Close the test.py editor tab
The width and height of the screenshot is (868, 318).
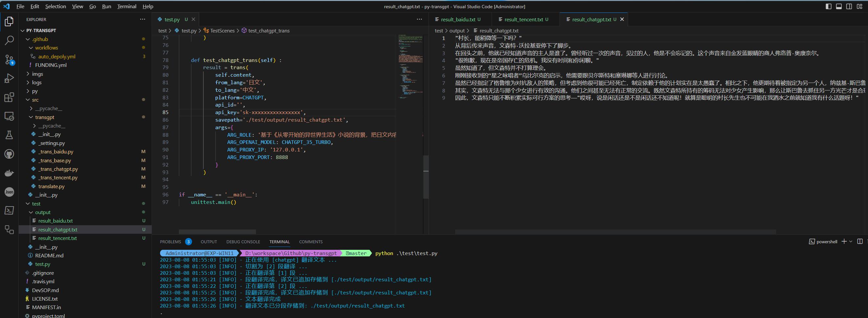(193, 20)
